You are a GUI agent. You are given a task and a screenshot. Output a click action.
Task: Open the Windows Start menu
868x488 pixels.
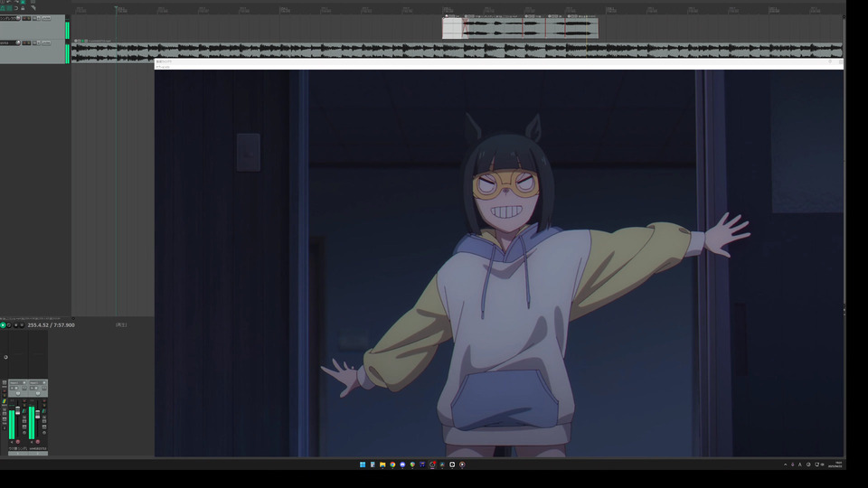coord(363,465)
